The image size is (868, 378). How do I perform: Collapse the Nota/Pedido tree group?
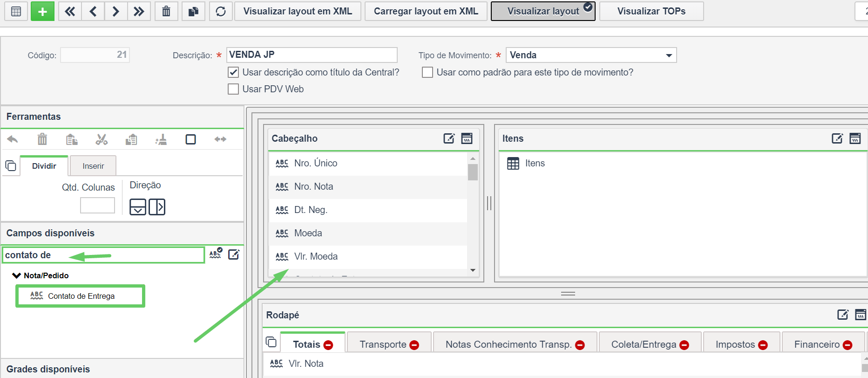[x=16, y=275]
